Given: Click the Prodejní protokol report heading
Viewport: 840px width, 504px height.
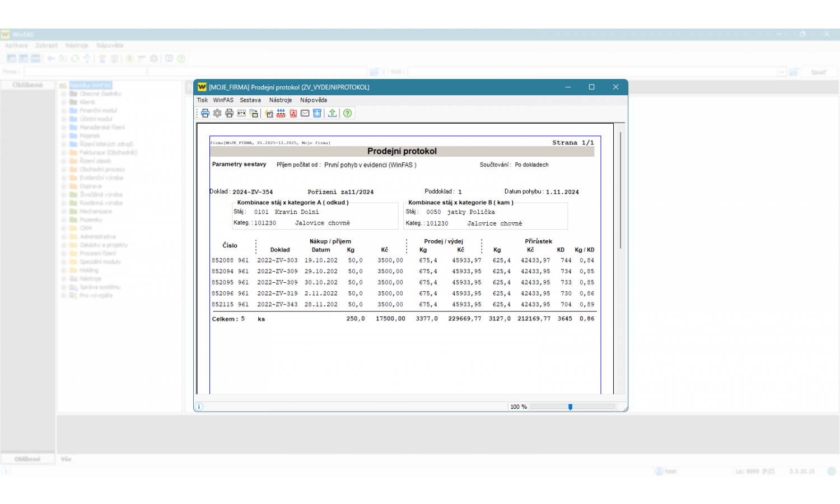Looking at the screenshot, I should point(402,151).
